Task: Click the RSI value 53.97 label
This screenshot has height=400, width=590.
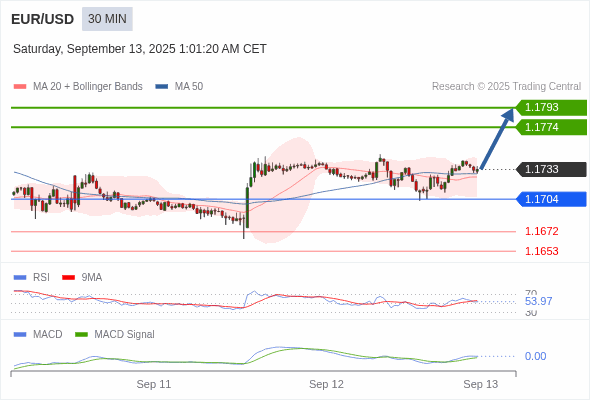Action: (538, 301)
